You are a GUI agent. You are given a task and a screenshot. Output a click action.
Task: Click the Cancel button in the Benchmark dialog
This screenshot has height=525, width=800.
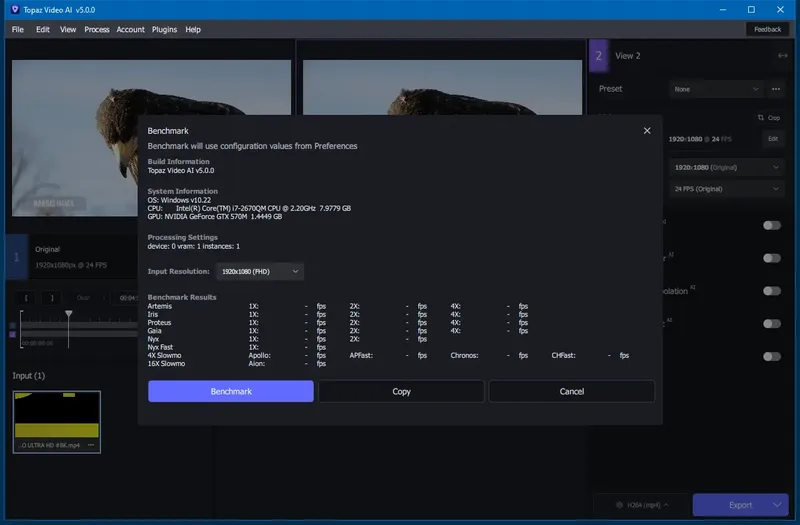pyautogui.click(x=572, y=391)
